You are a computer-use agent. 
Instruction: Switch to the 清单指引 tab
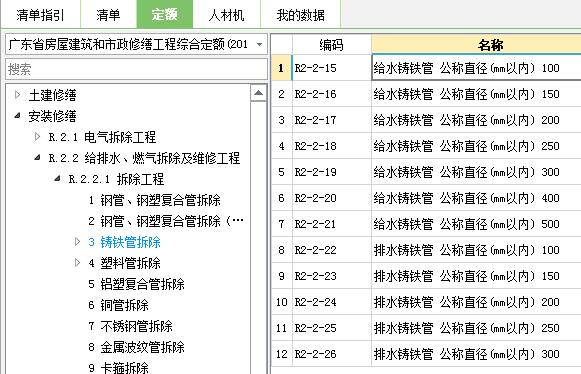[40, 15]
